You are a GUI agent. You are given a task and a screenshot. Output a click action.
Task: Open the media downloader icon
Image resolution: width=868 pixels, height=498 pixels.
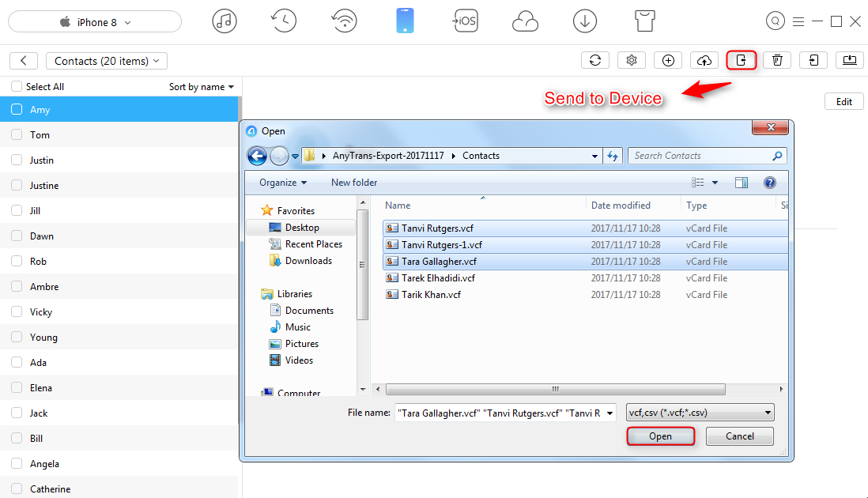coord(584,21)
